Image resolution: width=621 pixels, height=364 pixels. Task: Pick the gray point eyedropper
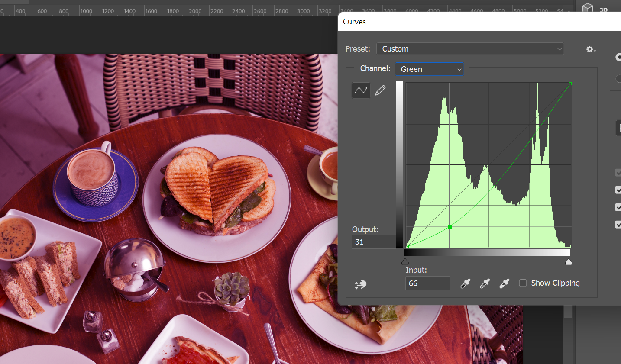point(485,283)
